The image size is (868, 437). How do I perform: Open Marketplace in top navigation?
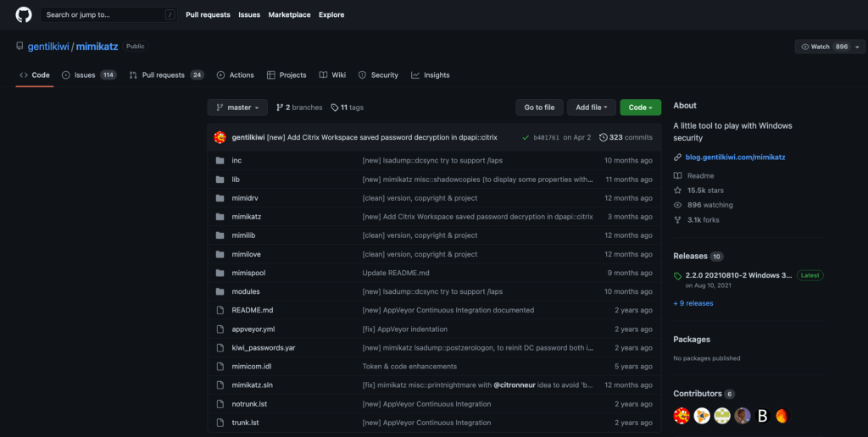coord(290,15)
